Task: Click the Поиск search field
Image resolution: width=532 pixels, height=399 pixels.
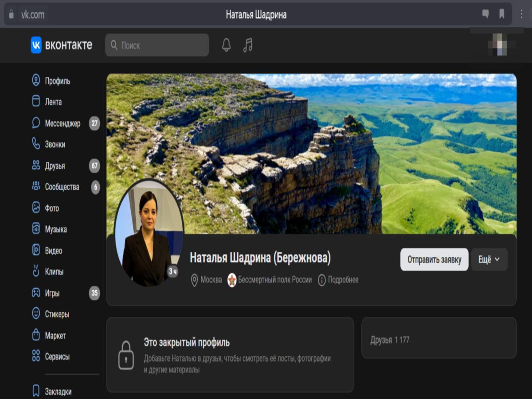Action: click(x=157, y=45)
